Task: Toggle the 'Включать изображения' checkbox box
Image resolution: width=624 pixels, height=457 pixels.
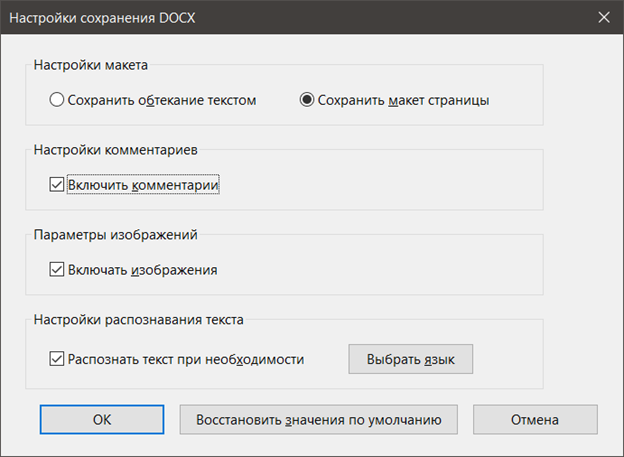Action: [x=57, y=270]
